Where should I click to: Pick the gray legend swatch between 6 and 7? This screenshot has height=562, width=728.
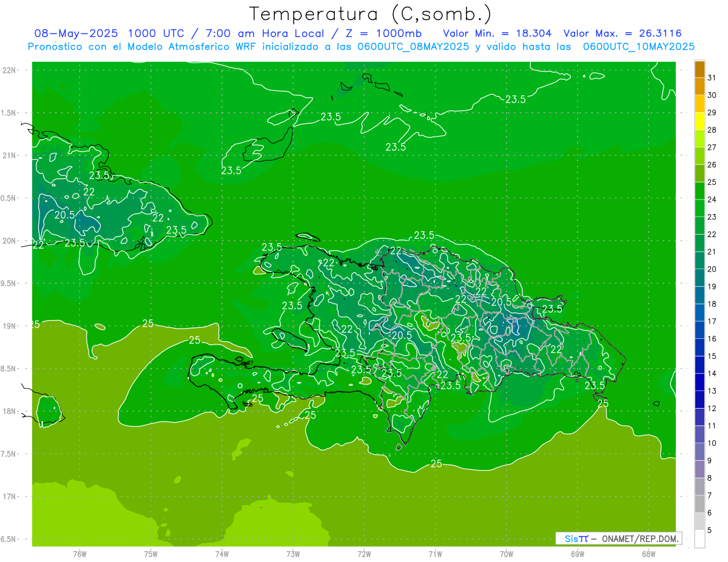pyautogui.click(x=699, y=504)
